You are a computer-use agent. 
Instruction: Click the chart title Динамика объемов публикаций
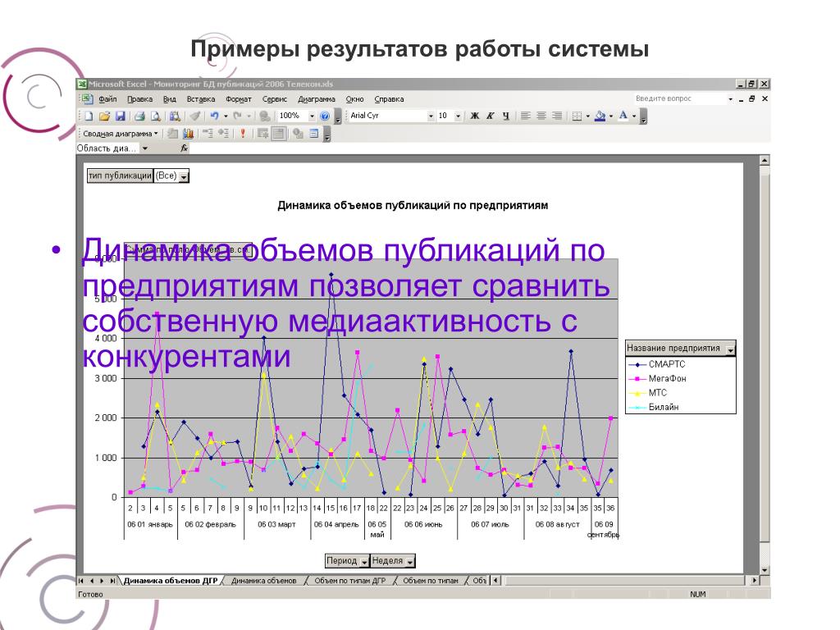tap(413, 206)
